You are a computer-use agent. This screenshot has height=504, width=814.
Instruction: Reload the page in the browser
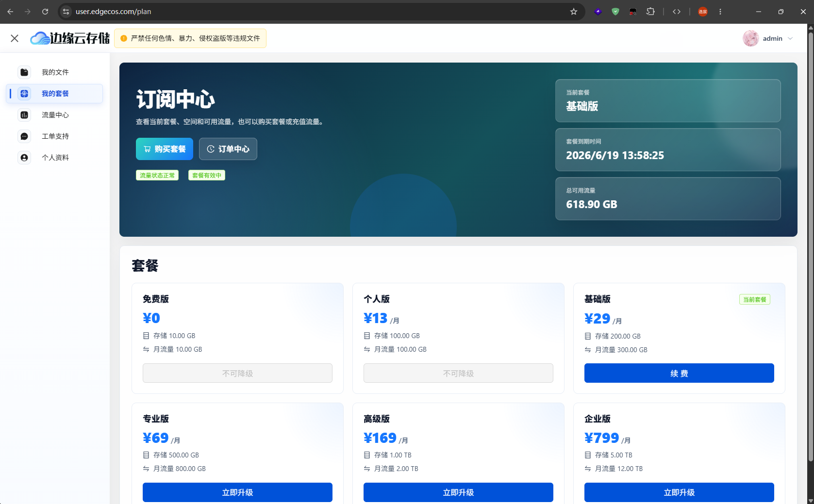[45, 12]
